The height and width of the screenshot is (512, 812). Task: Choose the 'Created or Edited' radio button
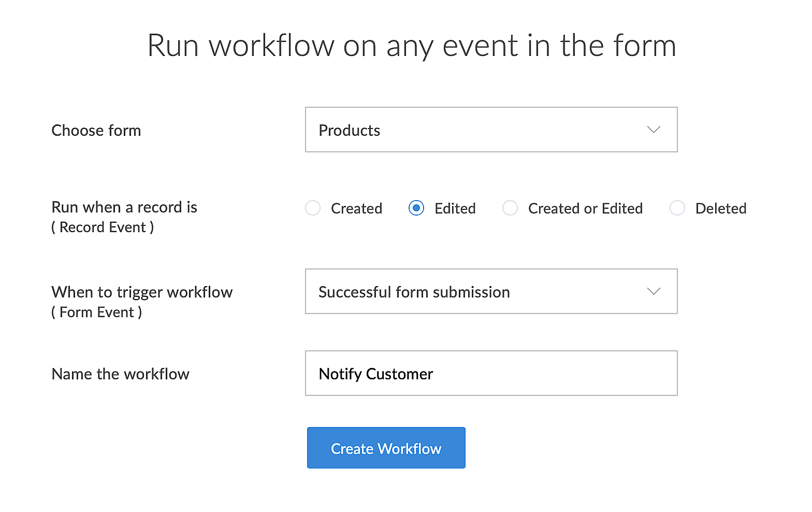tap(510, 208)
